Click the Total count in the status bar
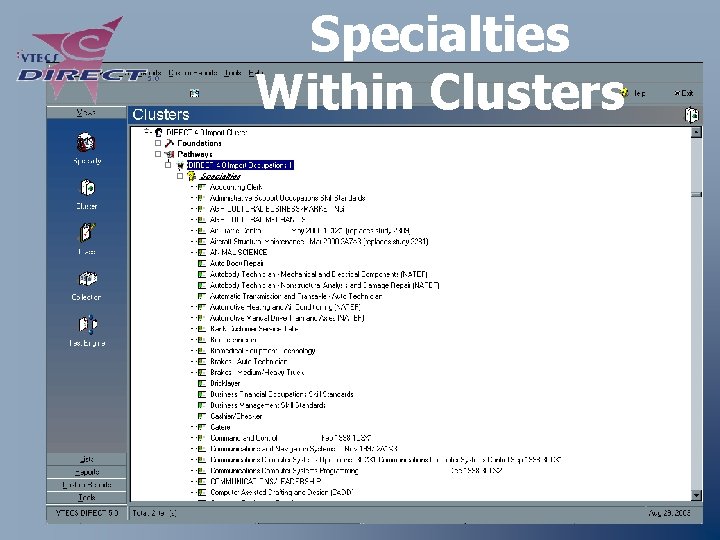Image resolution: width=720 pixels, height=540 pixels. 154,513
